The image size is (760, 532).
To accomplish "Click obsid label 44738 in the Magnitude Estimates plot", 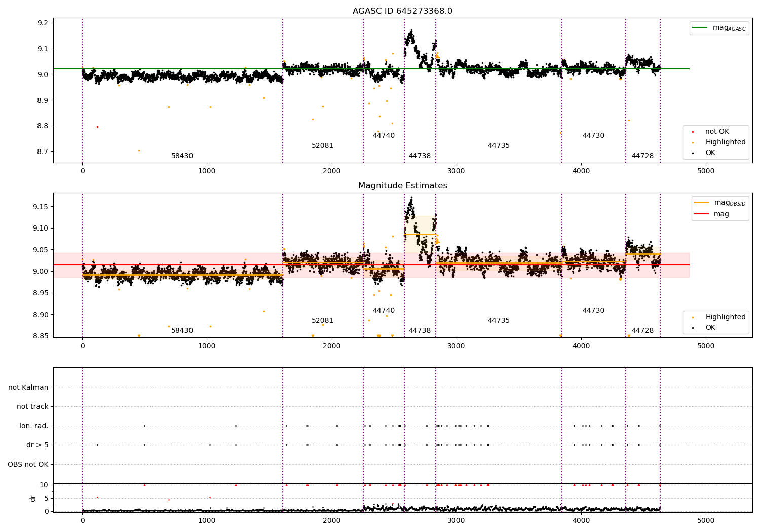I will [420, 331].
